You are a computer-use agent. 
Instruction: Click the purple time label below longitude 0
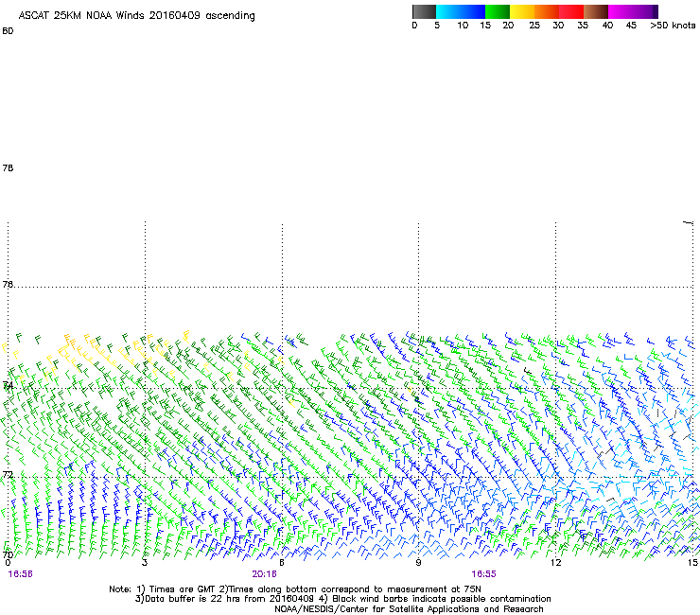pos(20,574)
